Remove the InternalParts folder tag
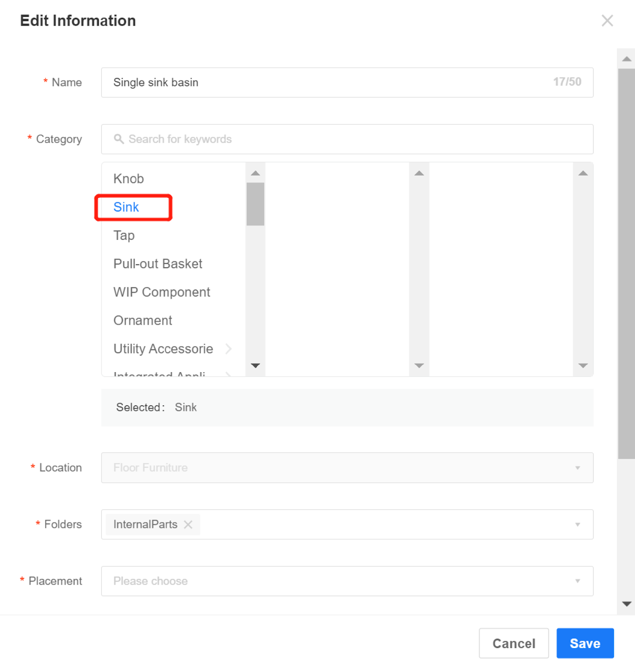 pos(188,525)
